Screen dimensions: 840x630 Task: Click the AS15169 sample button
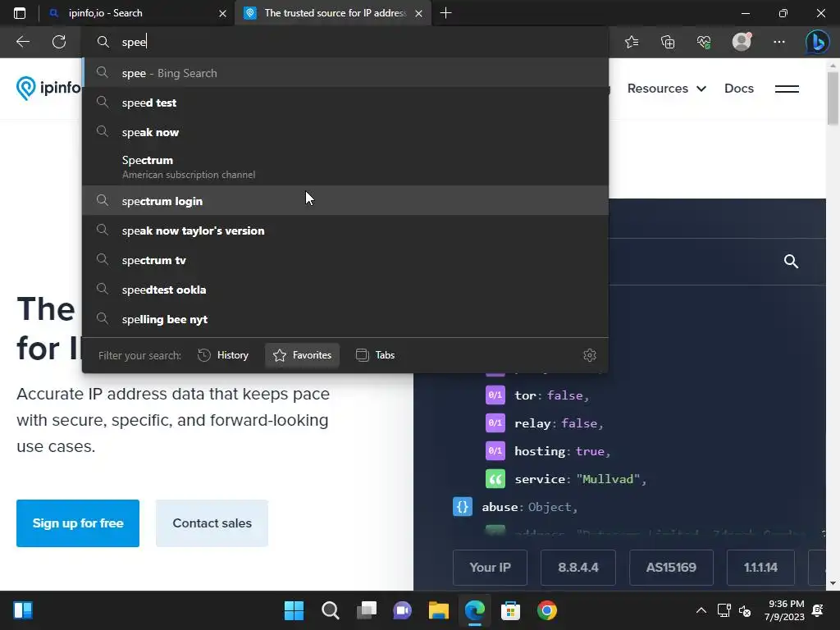pos(671,568)
